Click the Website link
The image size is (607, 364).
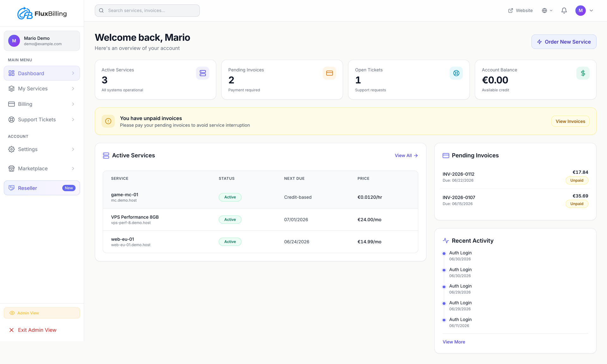[520, 10]
